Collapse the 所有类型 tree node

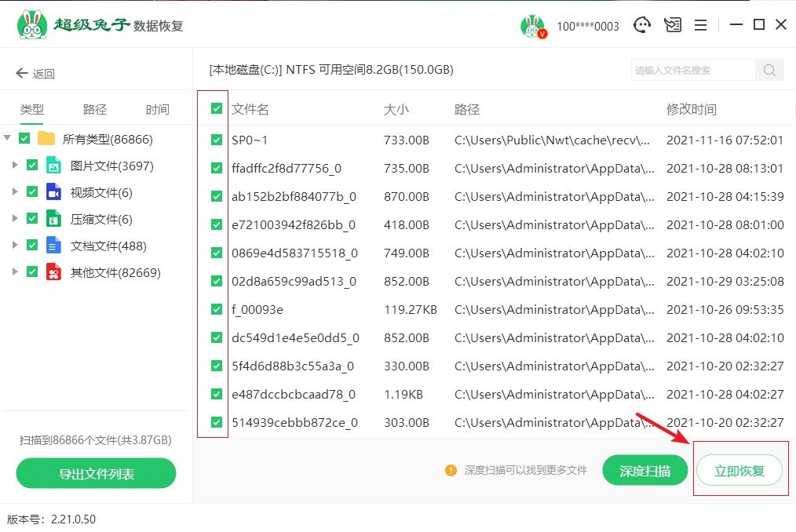point(7,138)
